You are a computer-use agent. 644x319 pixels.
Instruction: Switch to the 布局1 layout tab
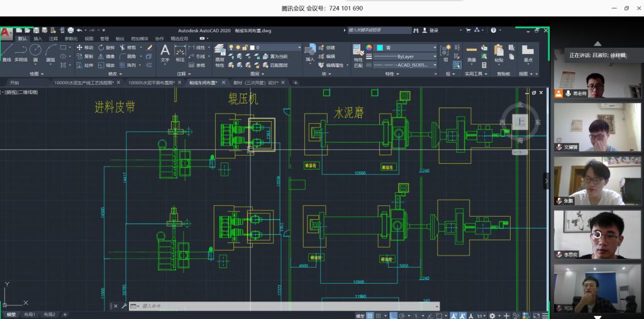[30, 315]
